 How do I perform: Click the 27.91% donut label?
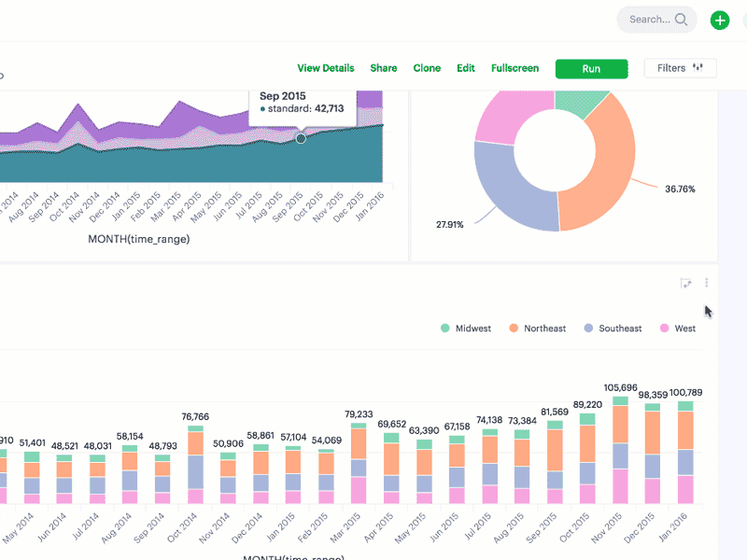450,224
